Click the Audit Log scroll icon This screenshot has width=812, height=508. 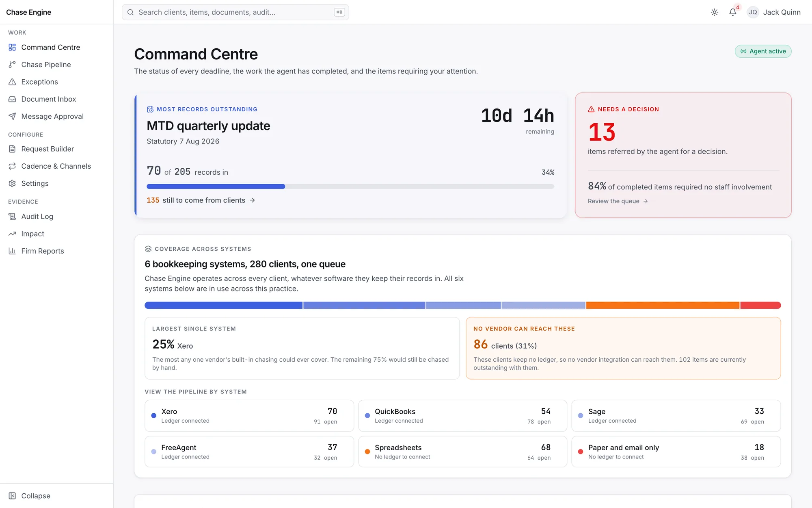tap(12, 217)
